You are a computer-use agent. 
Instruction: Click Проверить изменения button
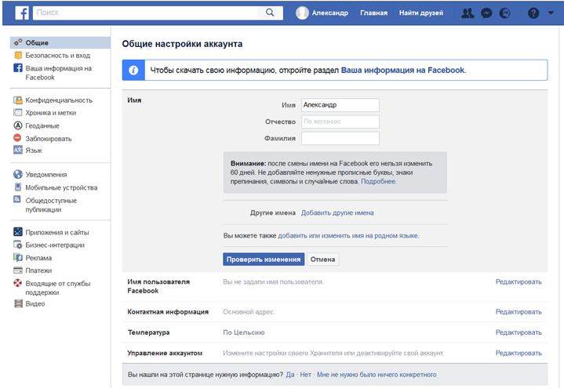point(264,260)
